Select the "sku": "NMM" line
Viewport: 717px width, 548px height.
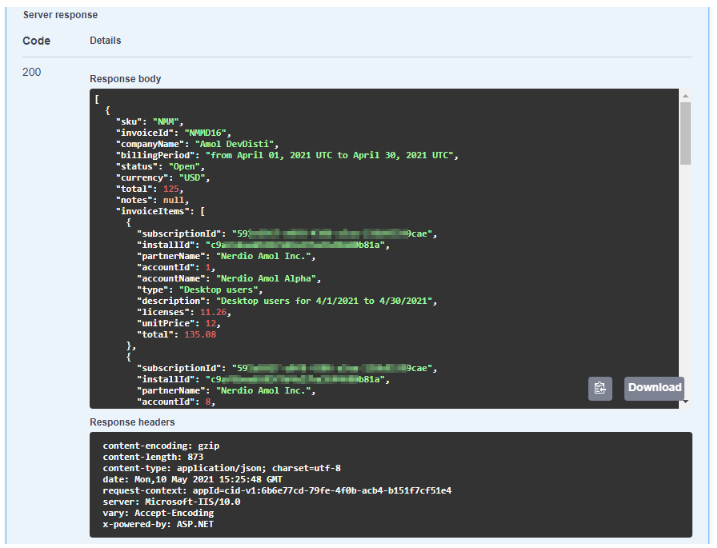(150, 122)
